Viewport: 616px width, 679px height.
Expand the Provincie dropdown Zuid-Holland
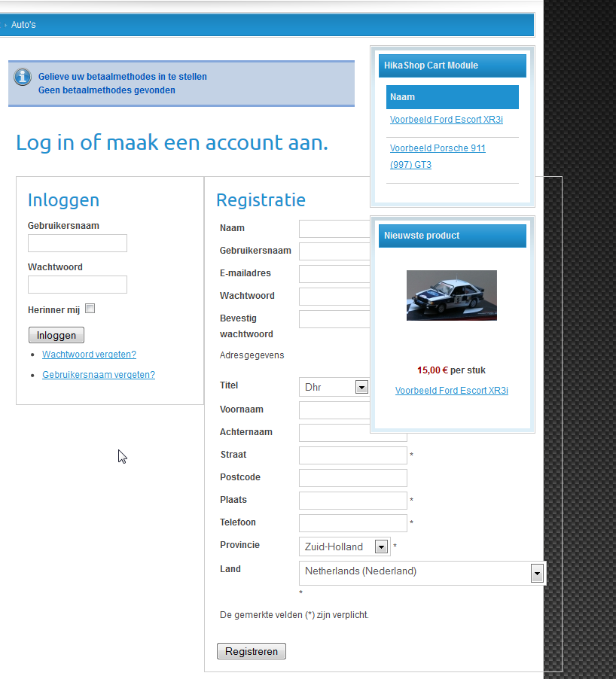(x=345, y=547)
